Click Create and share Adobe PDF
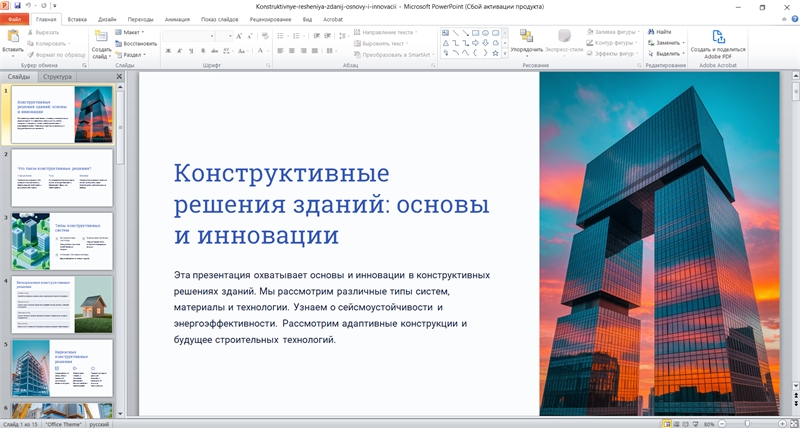 718,44
